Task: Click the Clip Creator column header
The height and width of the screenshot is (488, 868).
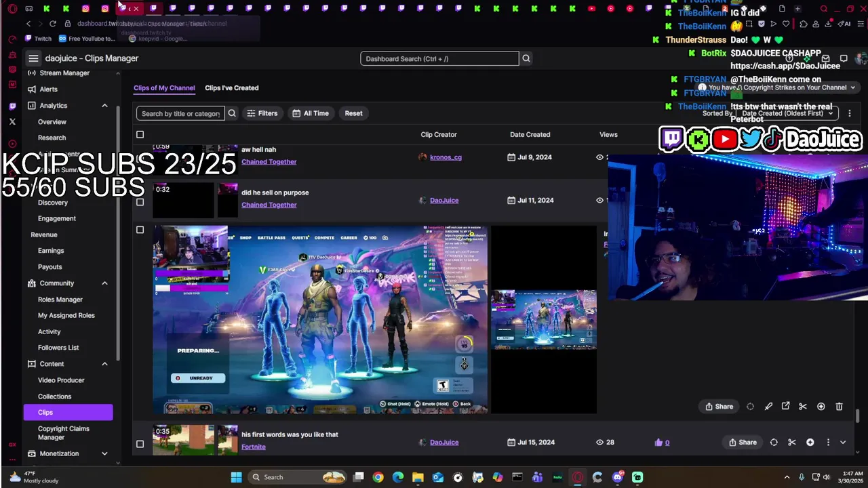Action: tap(439, 135)
